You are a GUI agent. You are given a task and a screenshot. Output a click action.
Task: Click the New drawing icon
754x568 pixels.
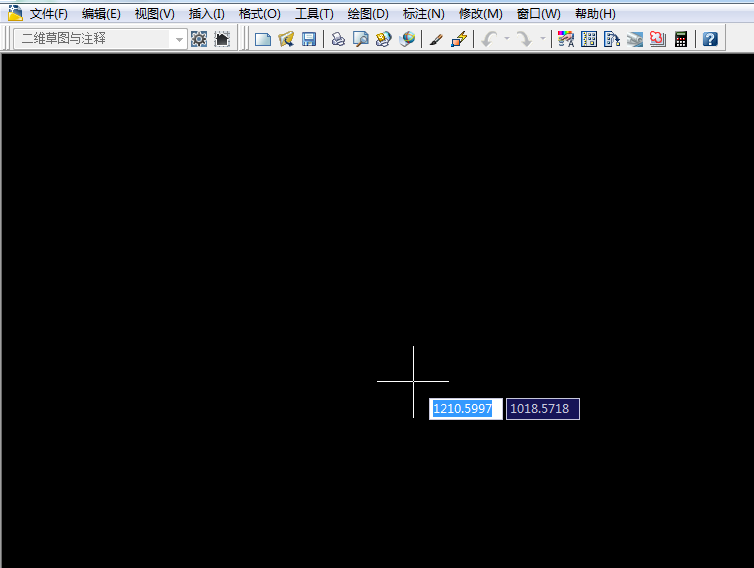coord(263,39)
